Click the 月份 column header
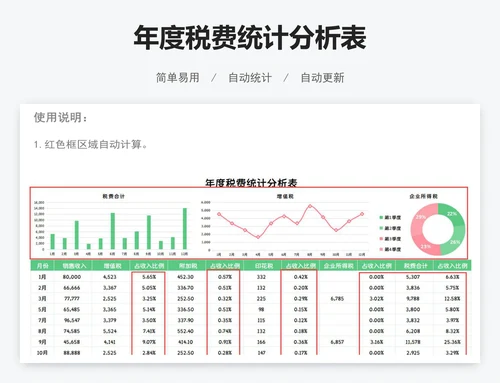 tap(42, 266)
